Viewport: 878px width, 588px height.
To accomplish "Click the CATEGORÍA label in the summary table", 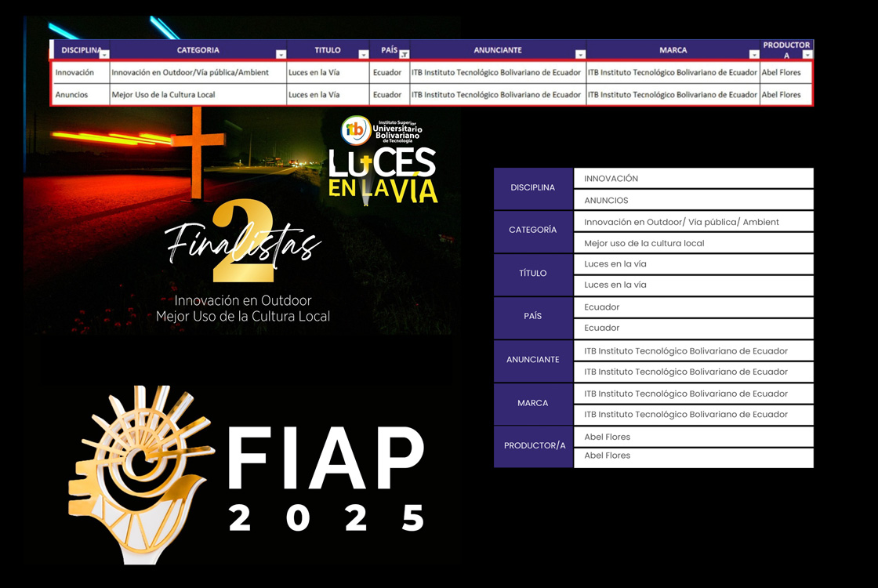I will (533, 230).
